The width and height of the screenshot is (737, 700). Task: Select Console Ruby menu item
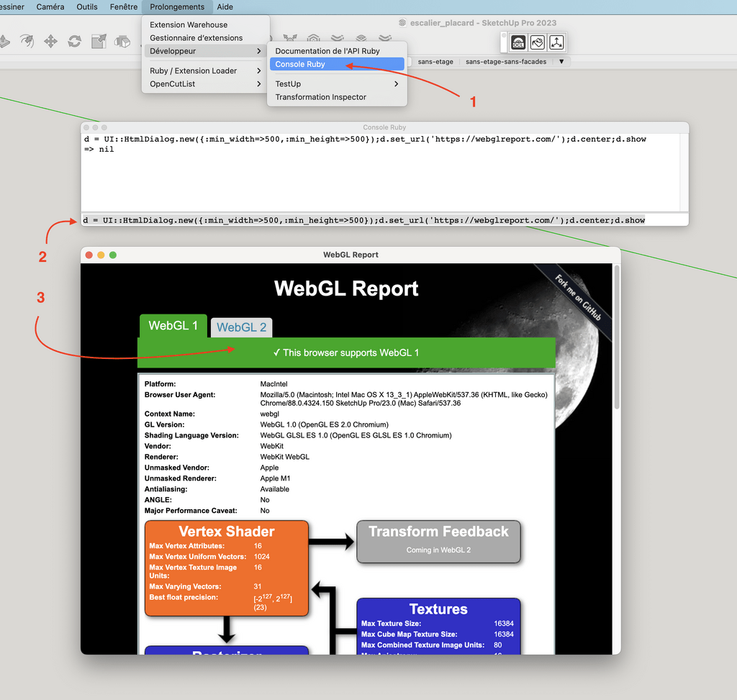337,64
